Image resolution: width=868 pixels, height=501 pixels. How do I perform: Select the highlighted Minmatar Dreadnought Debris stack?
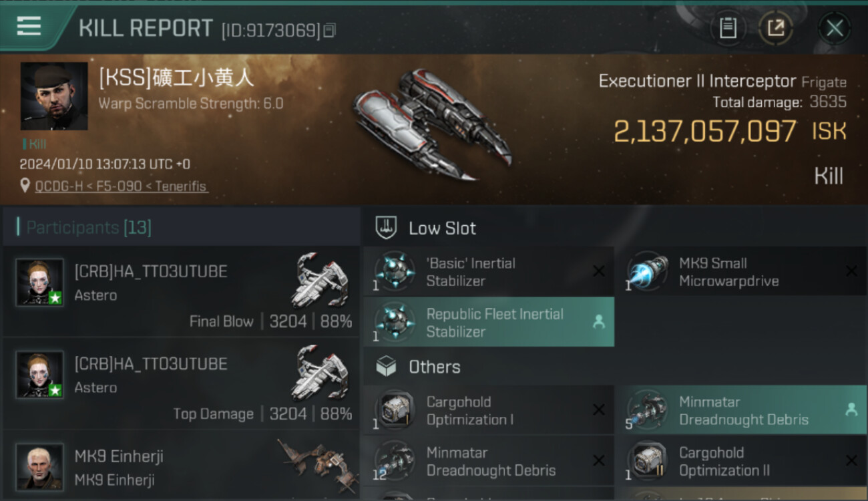(x=740, y=410)
